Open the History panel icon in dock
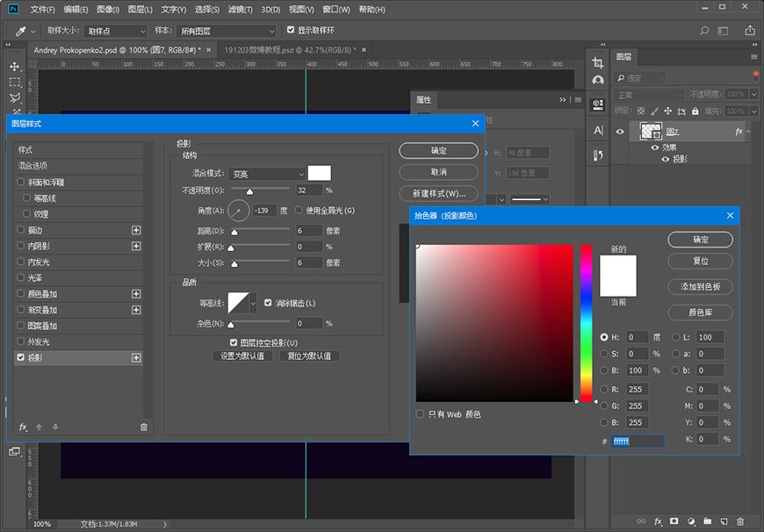The image size is (764, 532). coord(598,155)
